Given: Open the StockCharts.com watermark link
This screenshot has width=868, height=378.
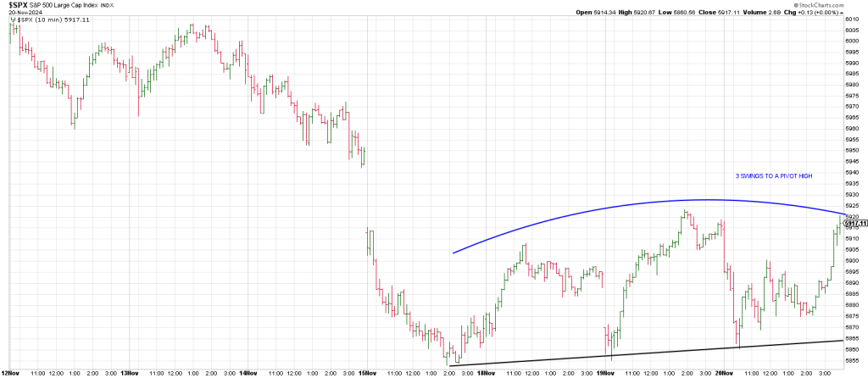Looking at the screenshot, I should click(833, 3).
